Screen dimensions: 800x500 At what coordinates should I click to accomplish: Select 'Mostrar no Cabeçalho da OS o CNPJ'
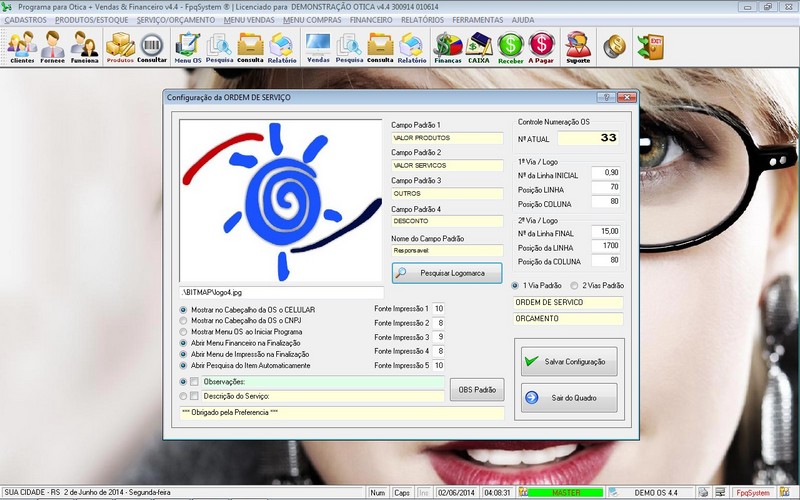coord(183,321)
